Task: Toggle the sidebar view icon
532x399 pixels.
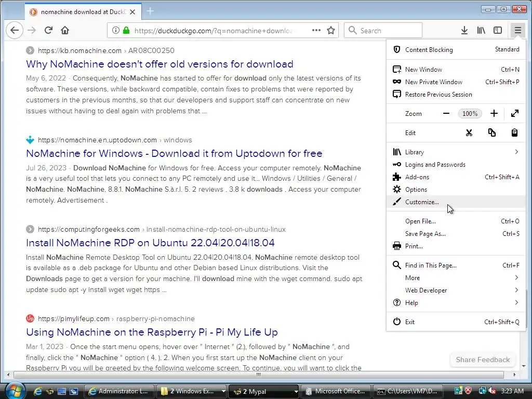Action: 498,31
